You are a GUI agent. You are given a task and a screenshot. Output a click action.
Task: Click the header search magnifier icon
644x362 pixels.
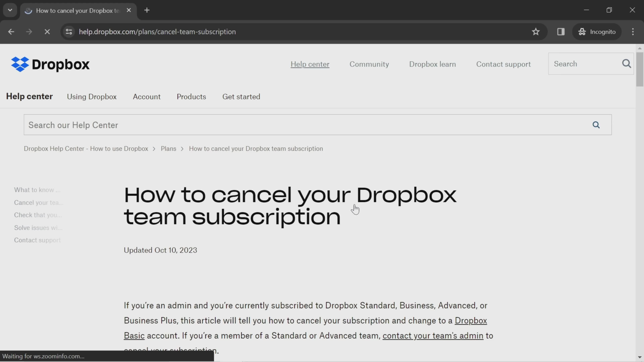pos(627,64)
